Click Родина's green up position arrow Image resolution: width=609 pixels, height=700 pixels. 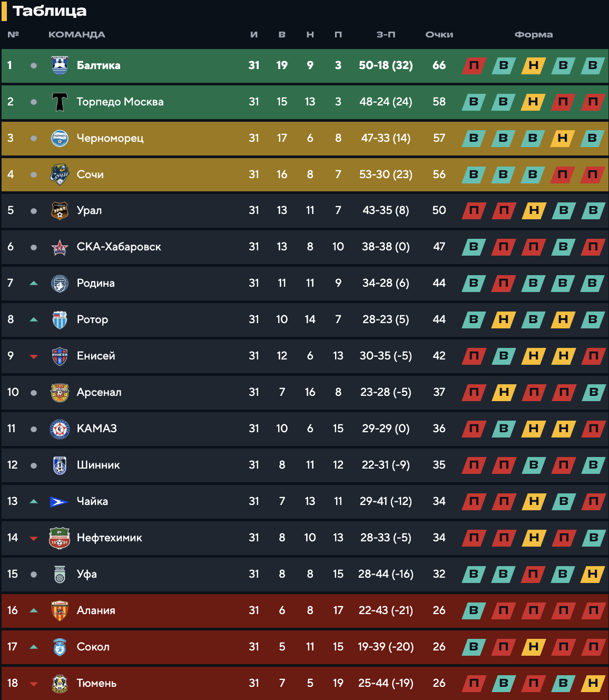[34, 283]
